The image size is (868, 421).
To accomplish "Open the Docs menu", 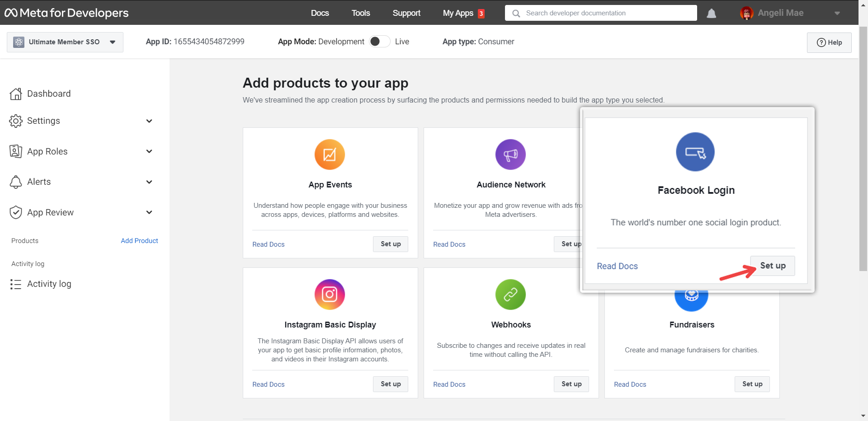I will 320,13.
